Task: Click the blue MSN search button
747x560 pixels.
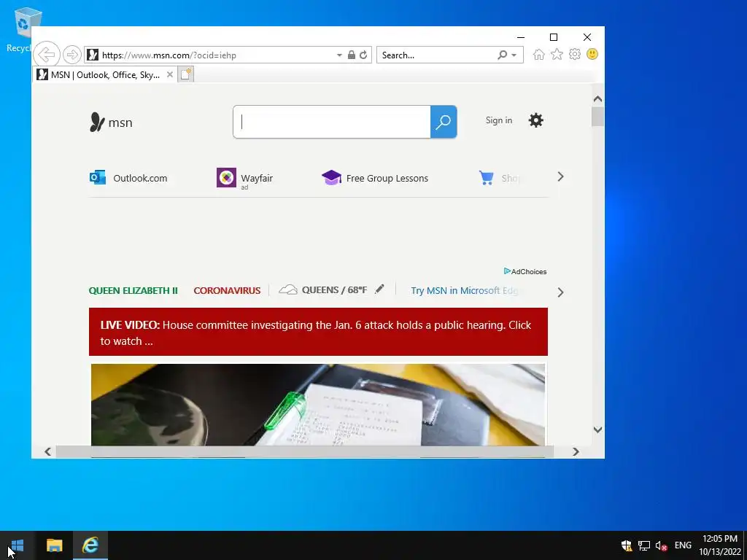Action: (444, 122)
